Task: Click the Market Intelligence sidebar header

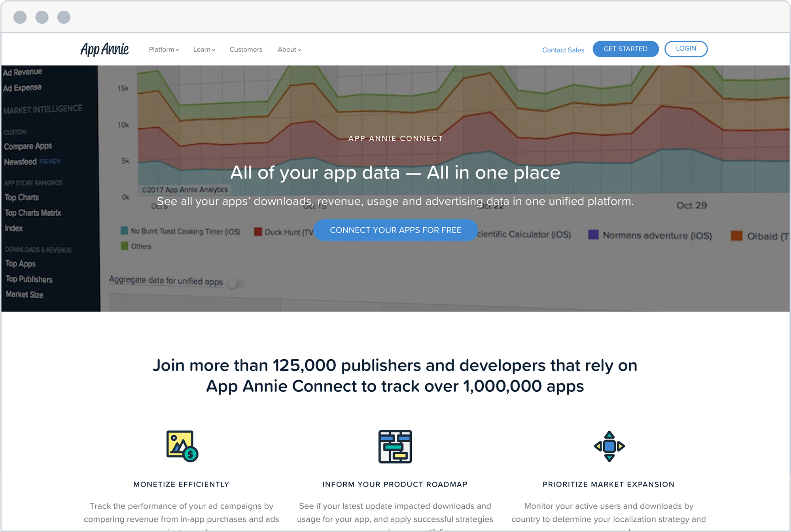Action: 43,109
